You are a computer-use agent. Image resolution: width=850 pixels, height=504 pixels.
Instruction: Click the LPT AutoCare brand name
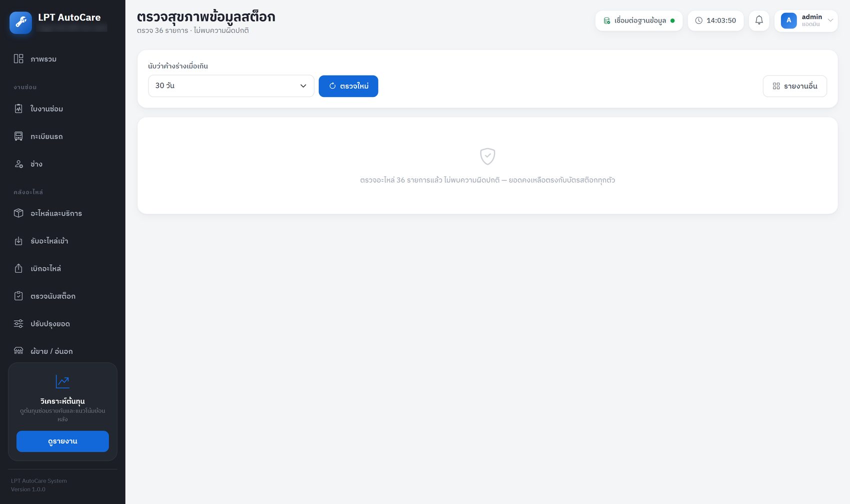click(69, 17)
